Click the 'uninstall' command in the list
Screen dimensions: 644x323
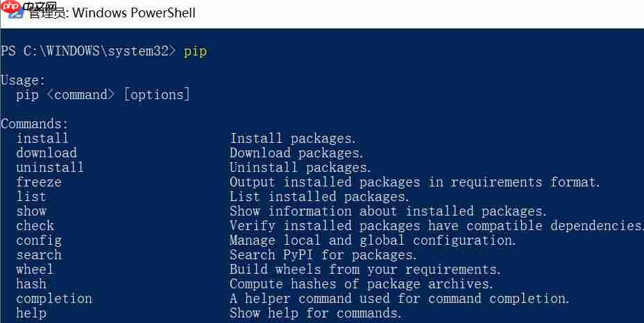50,168
